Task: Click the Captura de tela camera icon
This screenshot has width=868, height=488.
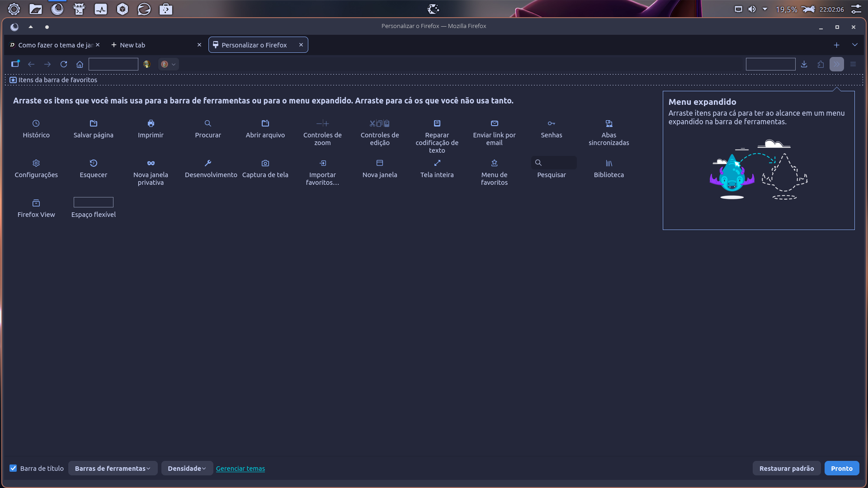Action: [x=265, y=163]
